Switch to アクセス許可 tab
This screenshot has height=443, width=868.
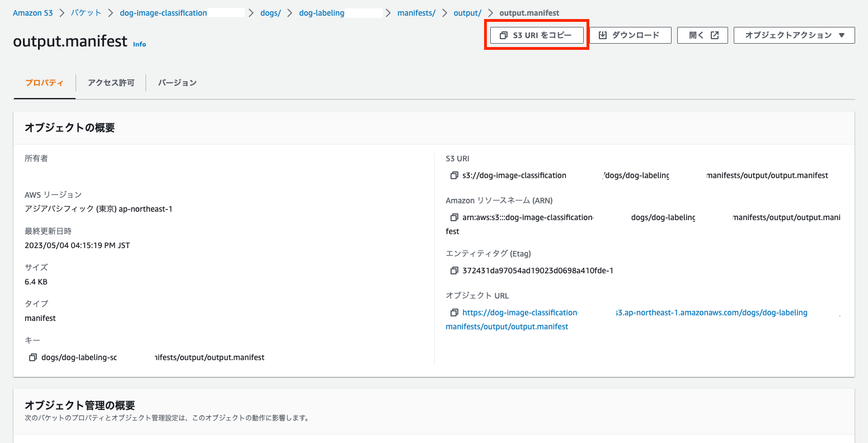111,83
